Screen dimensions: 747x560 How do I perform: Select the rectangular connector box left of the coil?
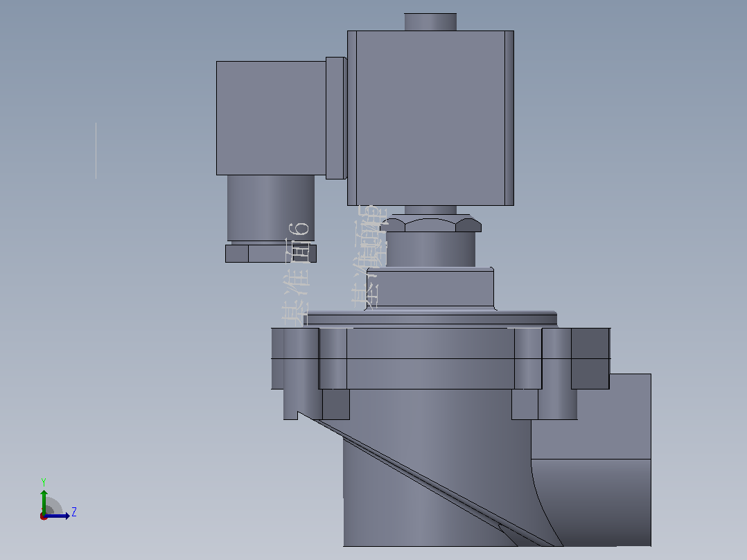click(271, 119)
